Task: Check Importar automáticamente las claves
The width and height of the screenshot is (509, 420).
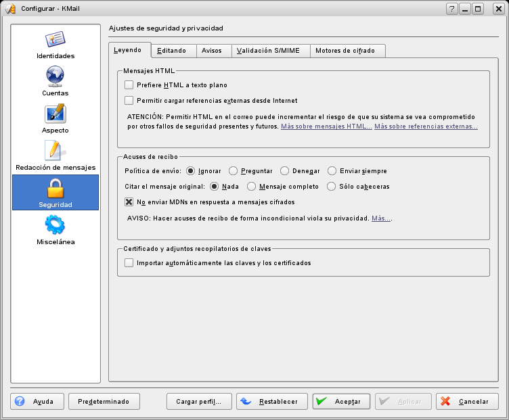Action: (129, 262)
